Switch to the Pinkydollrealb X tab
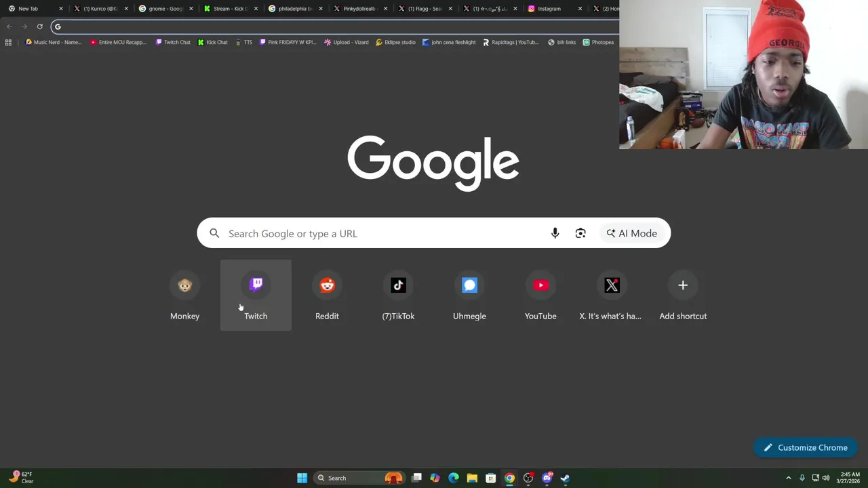Screen dimensions: 868x488 359,9
